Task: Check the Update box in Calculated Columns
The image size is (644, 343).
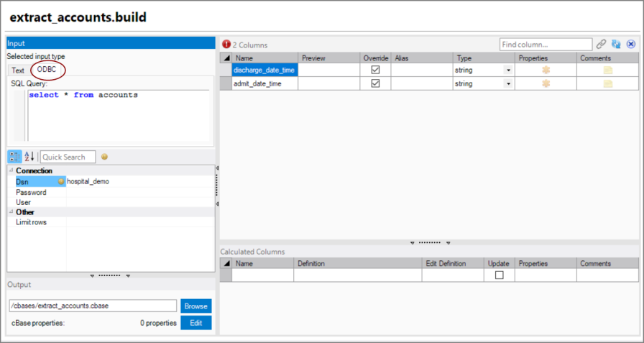Action: tap(499, 275)
